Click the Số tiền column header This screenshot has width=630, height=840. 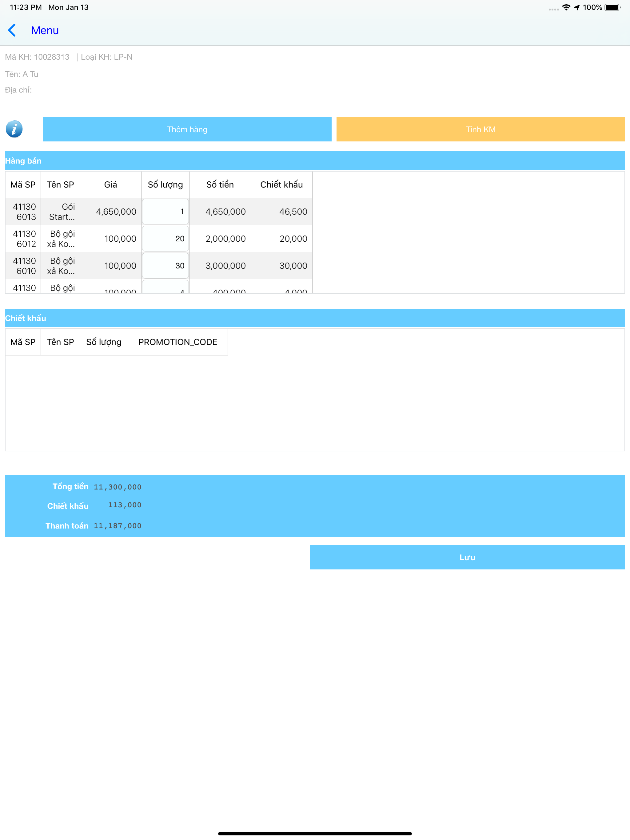point(220,184)
